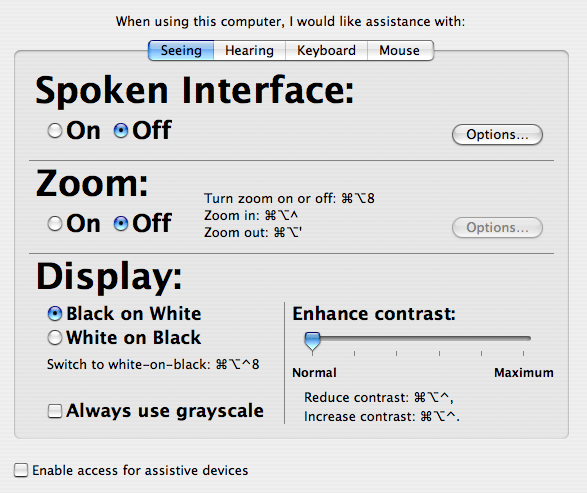Switch to the Keyboard tab
This screenshot has height=493, width=587.
[x=326, y=51]
